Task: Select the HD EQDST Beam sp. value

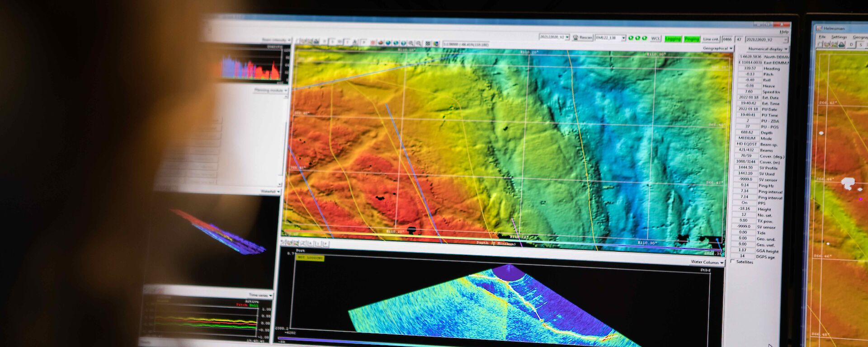Action: tap(747, 144)
